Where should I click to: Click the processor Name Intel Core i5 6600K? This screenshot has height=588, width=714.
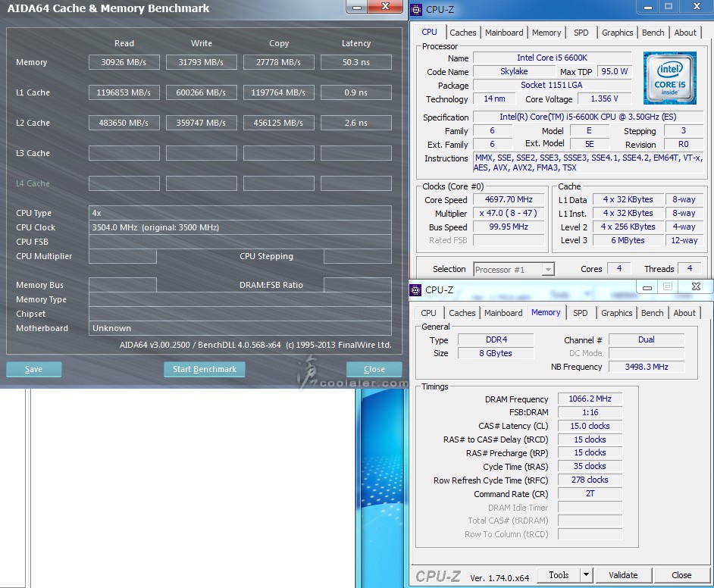tap(552, 58)
